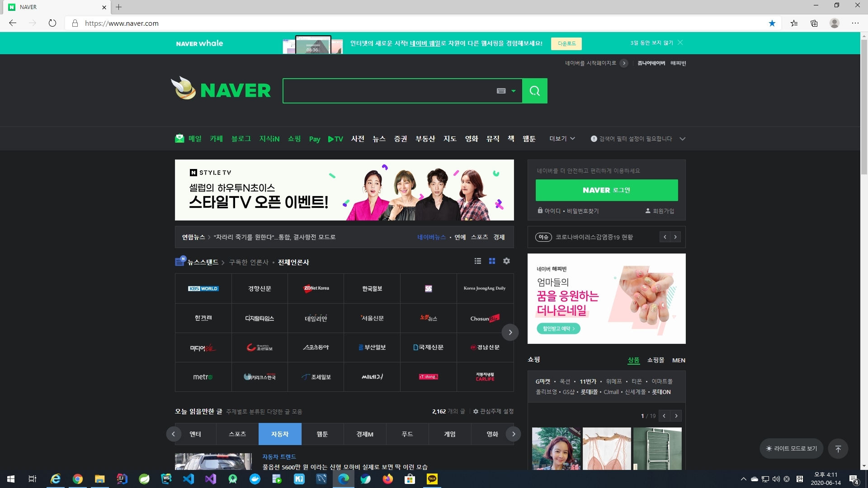Click the green search magnifier button
Screen dimensions: 868x488
534,91
